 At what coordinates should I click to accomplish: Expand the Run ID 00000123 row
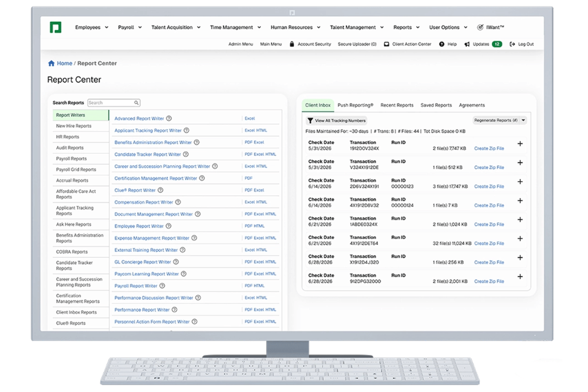[520, 182]
